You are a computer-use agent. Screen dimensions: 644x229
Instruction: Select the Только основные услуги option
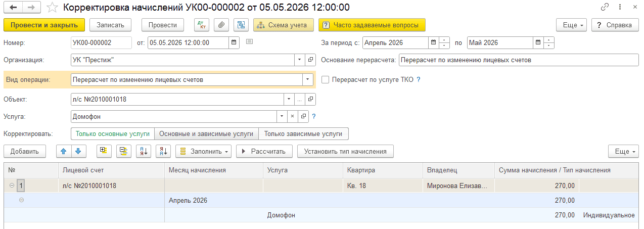point(113,134)
